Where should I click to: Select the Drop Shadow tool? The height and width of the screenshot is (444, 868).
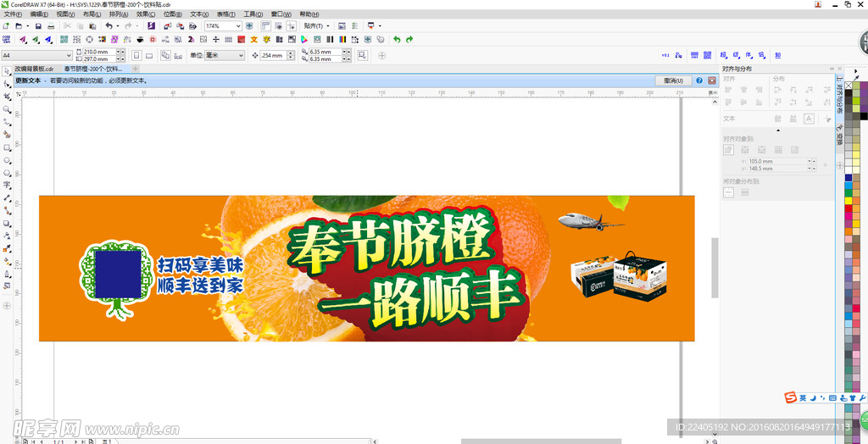(7, 224)
